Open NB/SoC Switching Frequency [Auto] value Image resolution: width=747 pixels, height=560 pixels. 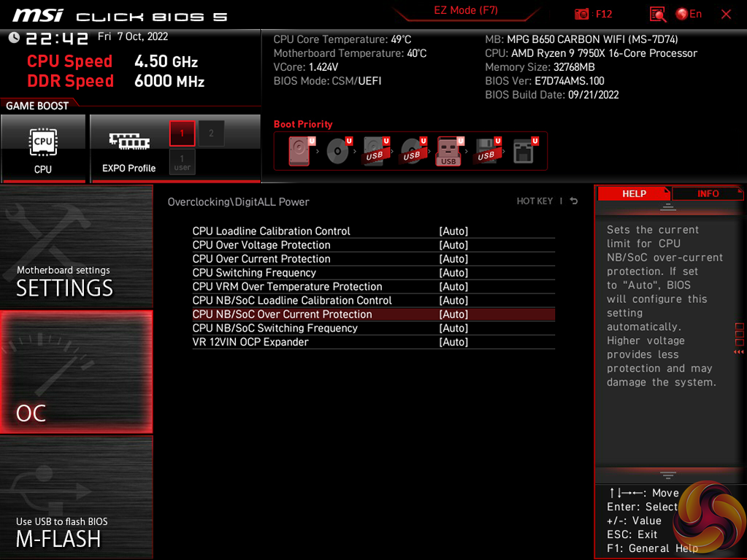pos(453,328)
